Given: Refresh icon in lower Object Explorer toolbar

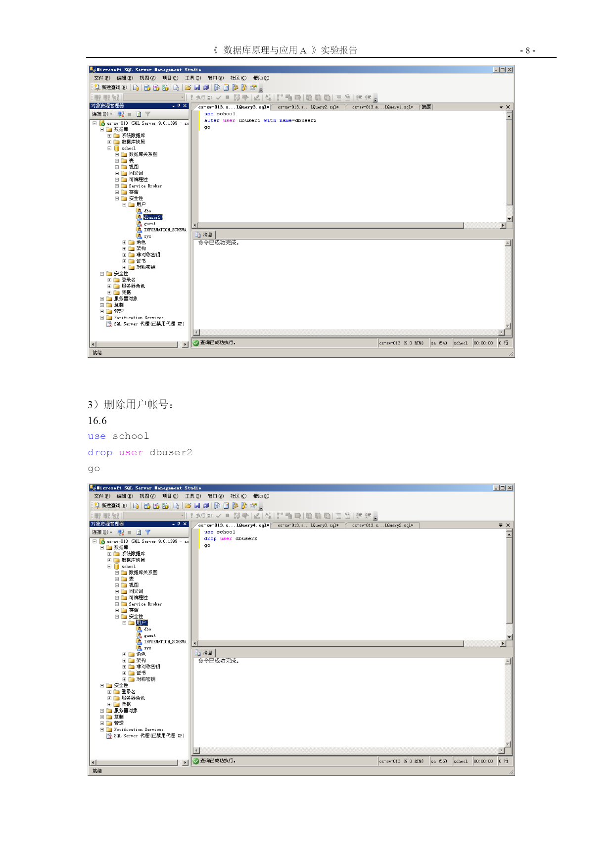Looking at the screenshot, I should pos(139,532).
